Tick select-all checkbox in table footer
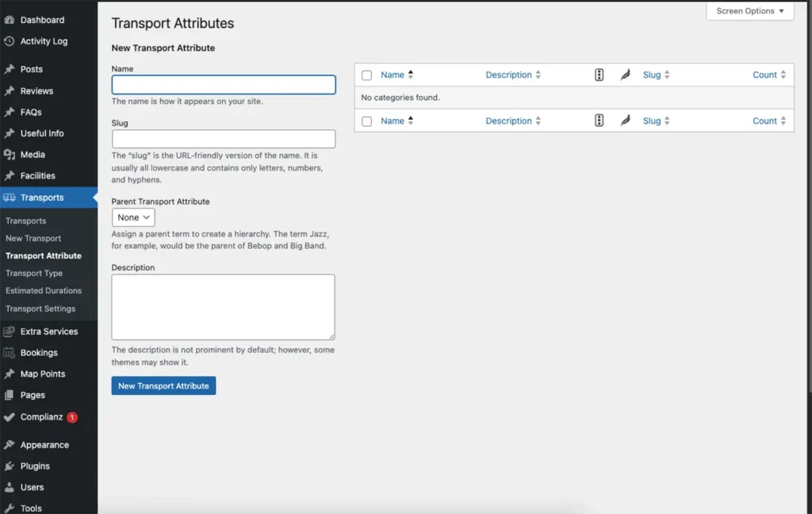812x514 pixels. point(366,121)
